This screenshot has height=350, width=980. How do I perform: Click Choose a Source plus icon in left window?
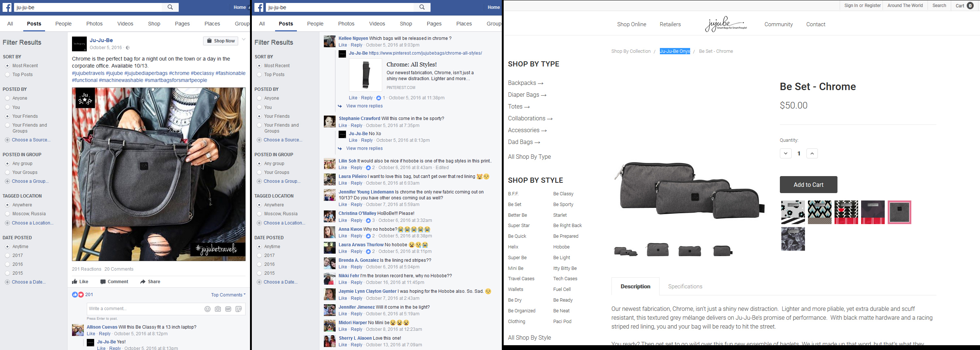coord(7,140)
